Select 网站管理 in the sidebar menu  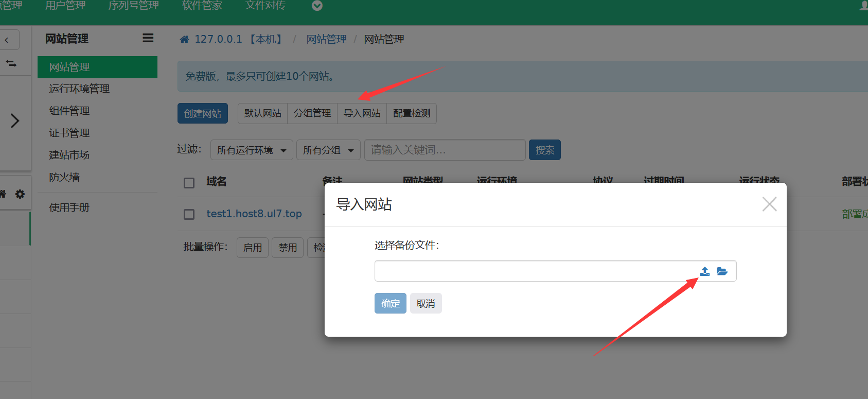[97, 67]
